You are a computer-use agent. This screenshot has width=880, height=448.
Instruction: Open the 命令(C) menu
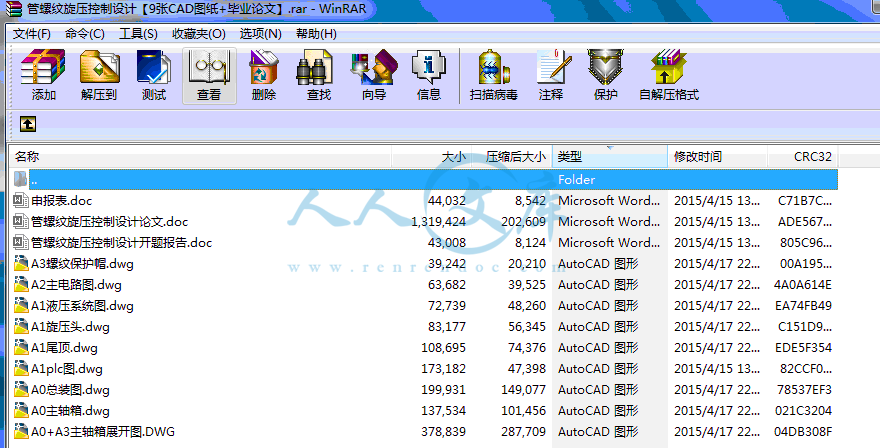(85, 34)
